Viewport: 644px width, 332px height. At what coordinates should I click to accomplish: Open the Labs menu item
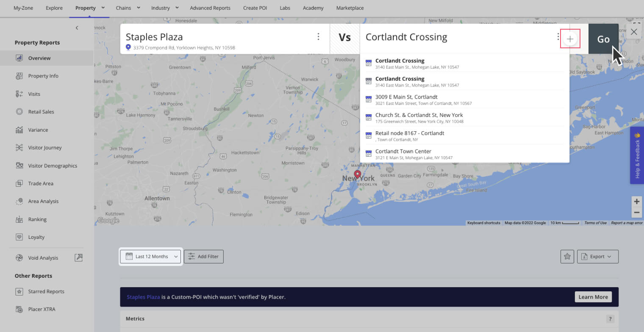(x=285, y=8)
